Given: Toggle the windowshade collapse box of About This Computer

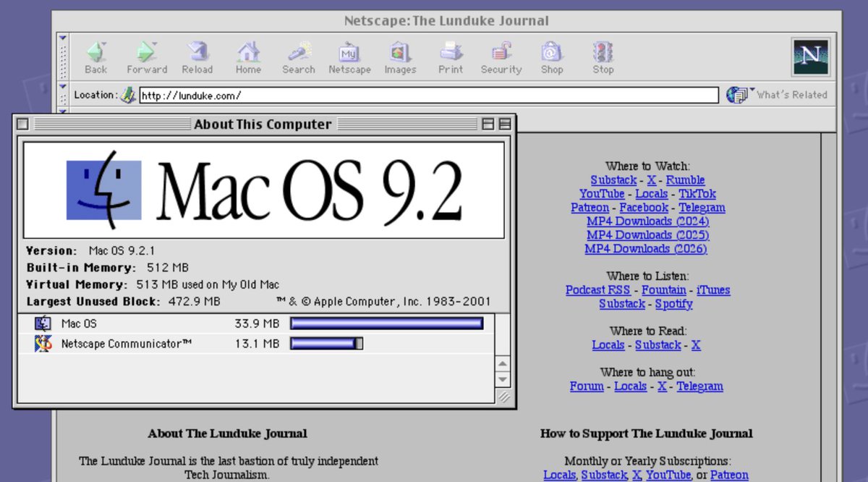Looking at the screenshot, I should [505, 124].
